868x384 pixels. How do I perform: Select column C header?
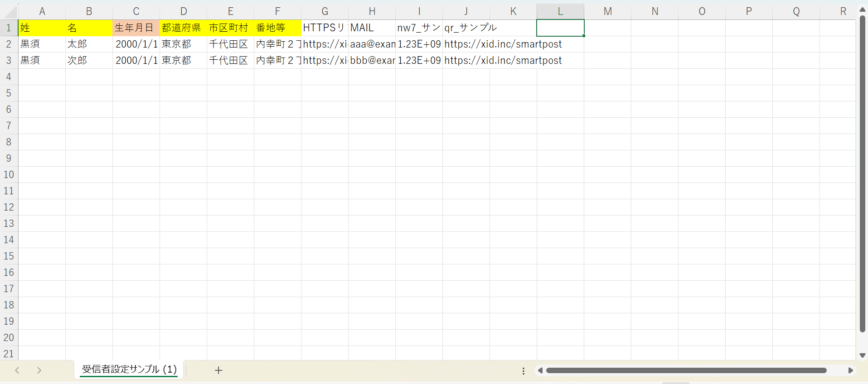pos(136,11)
